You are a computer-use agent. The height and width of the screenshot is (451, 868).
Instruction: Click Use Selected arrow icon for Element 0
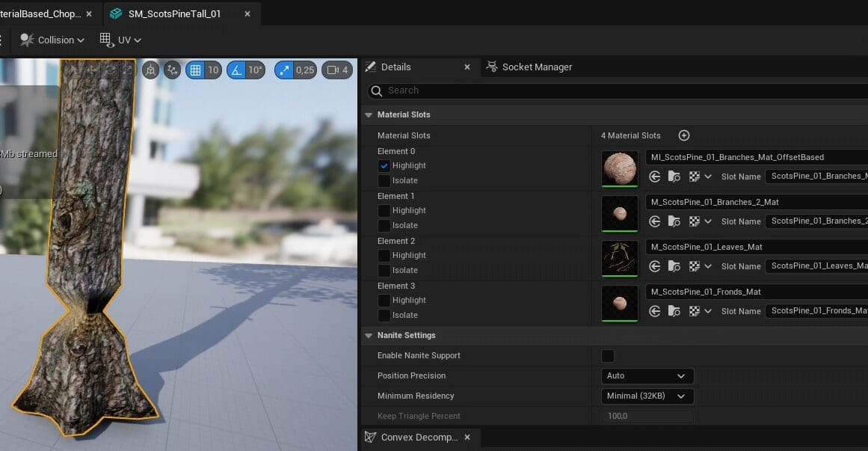[x=655, y=177]
